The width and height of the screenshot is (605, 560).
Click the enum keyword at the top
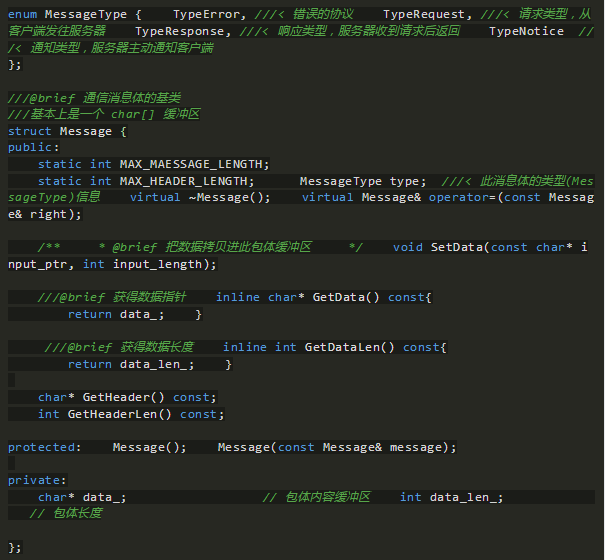(x=23, y=15)
